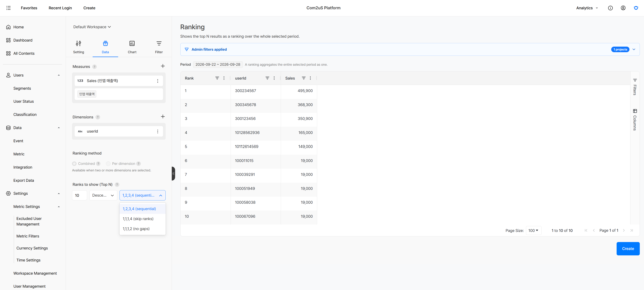
Task: Switch to the Chart tab
Action: [x=132, y=47]
